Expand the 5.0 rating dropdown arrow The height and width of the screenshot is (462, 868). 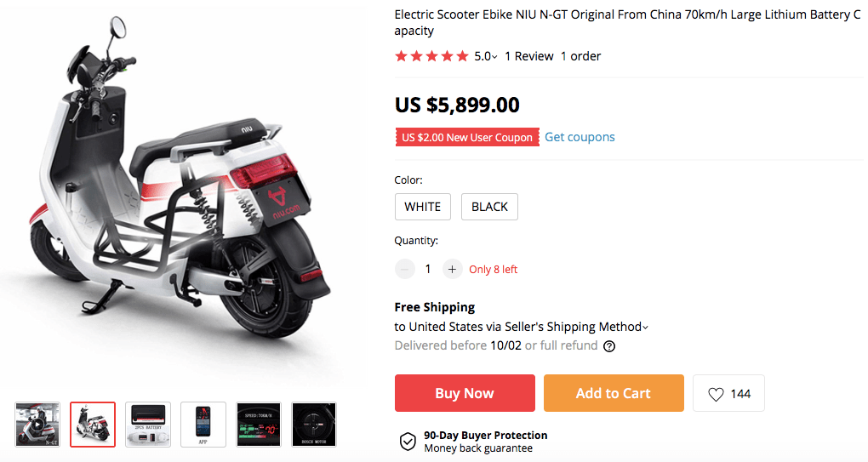tap(495, 57)
